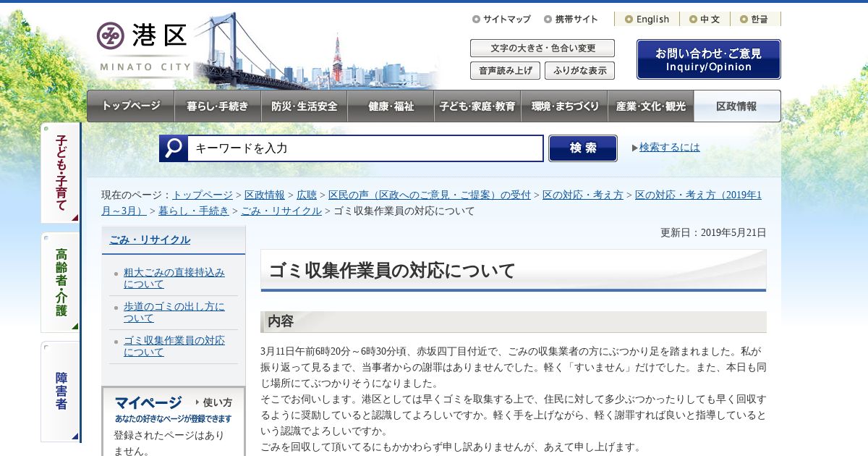Open the 検索するには help link
Image resolution: width=868 pixels, height=456 pixels.
point(670,147)
